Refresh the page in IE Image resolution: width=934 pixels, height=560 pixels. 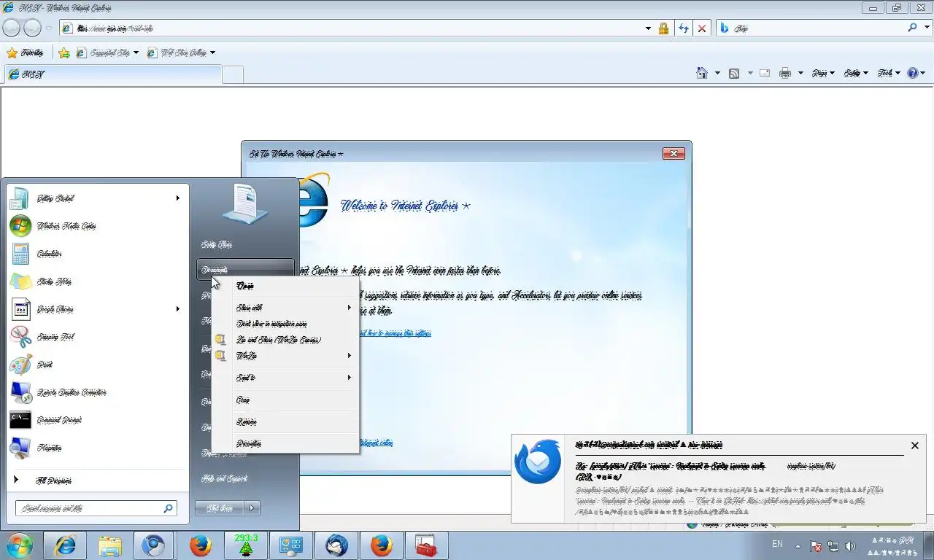coord(684,28)
